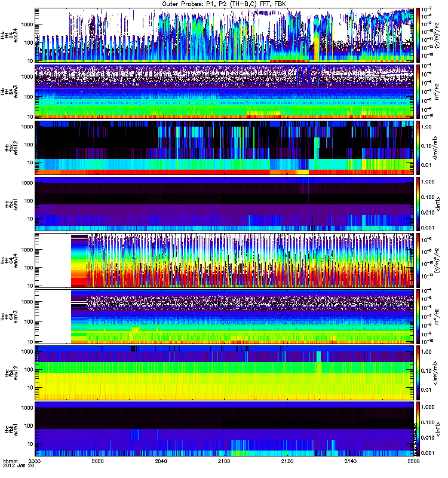Click the thc edc34 spectrogram color bar
Viewport: 448px width, 478px height.
(x=418, y=261)
